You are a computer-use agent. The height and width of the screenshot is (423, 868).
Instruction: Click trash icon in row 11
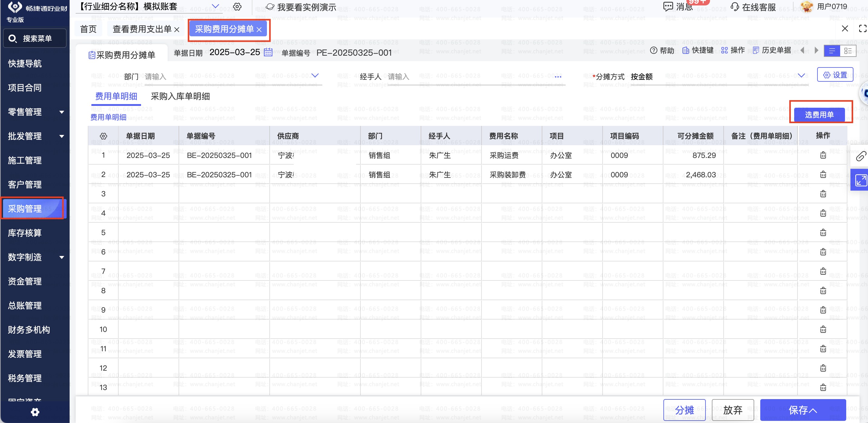pyautogui.click(x=823, y=349)
